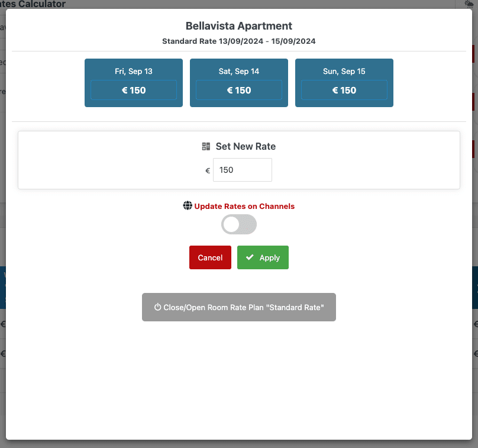Click the red Update Rates on Channels label

click(x=244, y=207)
